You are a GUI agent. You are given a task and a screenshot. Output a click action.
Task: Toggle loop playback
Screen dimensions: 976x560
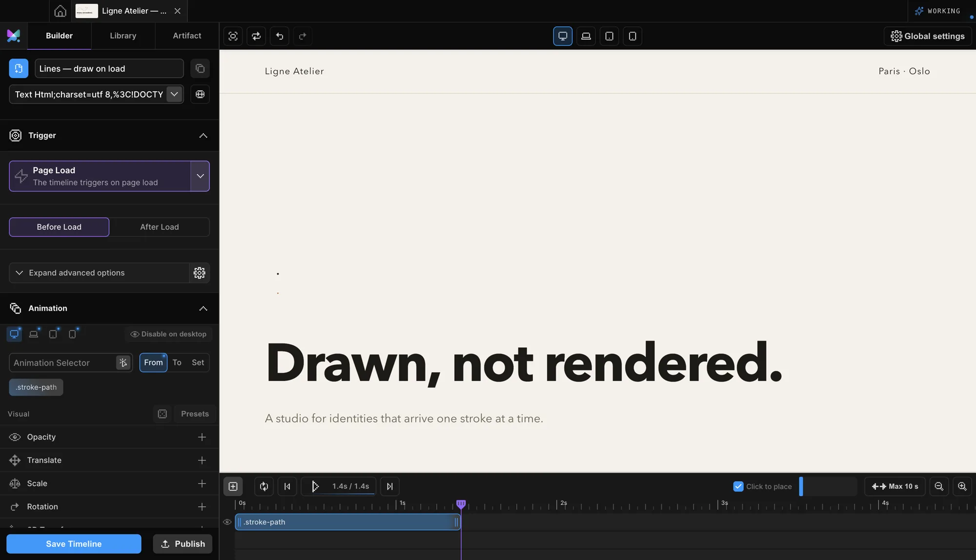pos(264,486)
